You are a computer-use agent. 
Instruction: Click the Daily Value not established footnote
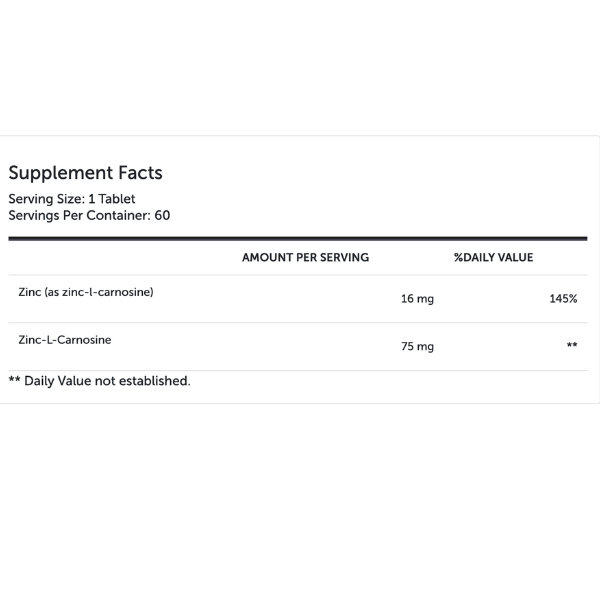(99, 381)
